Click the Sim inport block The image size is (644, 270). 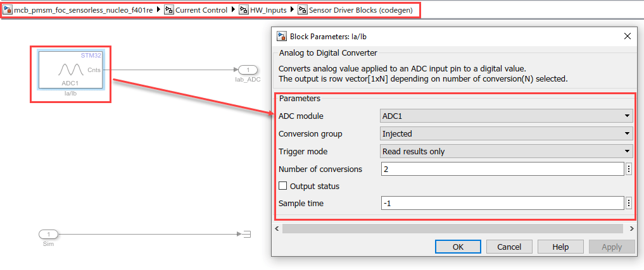tap(49, 235)
